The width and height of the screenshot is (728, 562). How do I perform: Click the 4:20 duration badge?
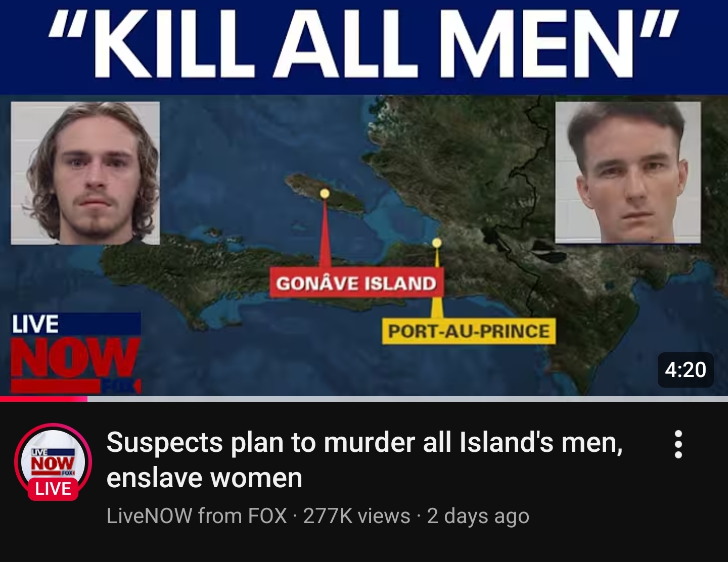point(686,369)
